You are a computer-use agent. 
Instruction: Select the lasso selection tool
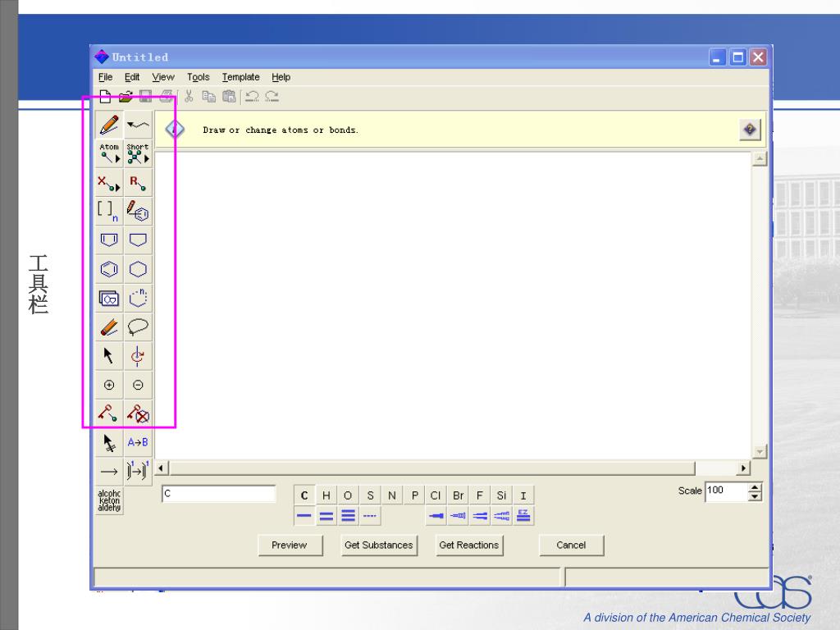click(138, 326)
